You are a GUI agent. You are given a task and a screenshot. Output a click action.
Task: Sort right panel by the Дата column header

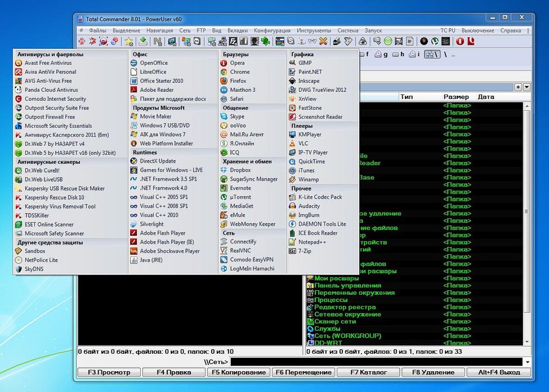[x=486, y=97]
